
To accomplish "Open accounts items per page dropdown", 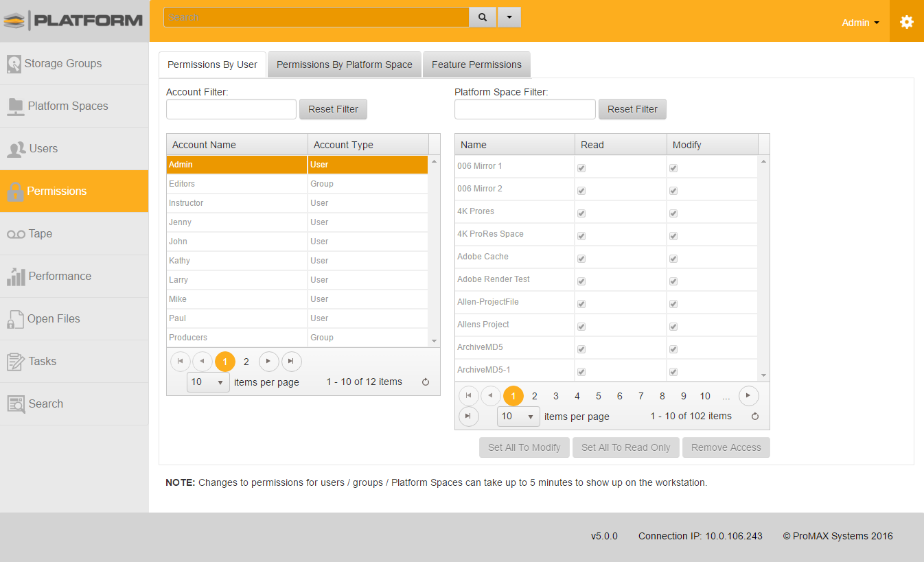I will click(x=208, y=382).
